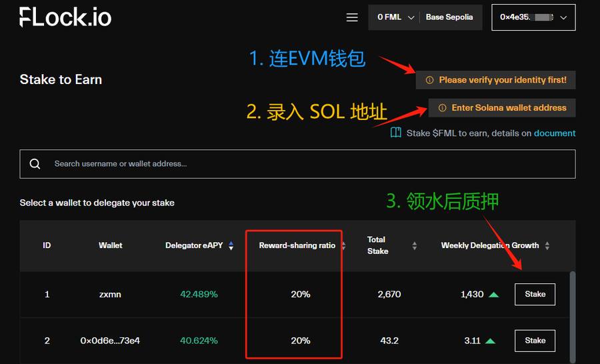Focus the search username or wallet address field
The height and width of the screenshot is (364, 600).
pos(297,164)
